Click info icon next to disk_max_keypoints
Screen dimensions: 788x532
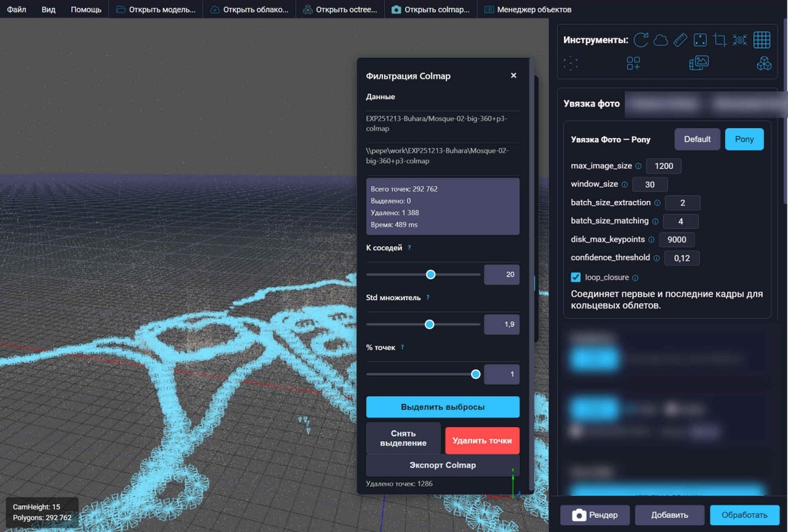click(x=651, y=240)
